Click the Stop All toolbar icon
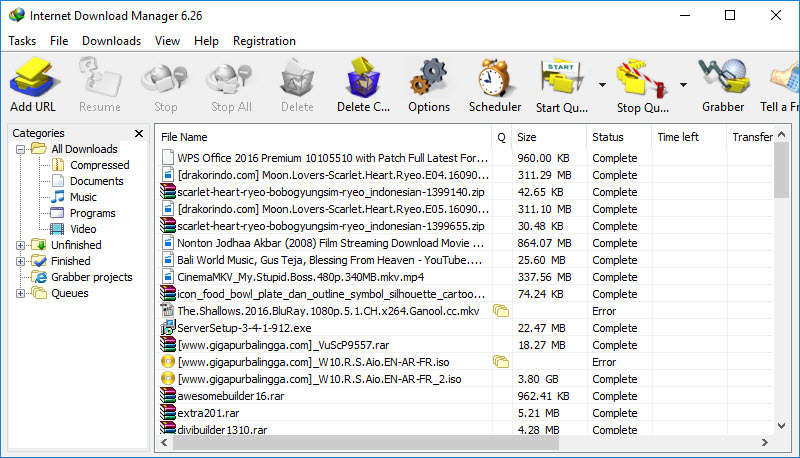Image resolution: width=800 pixels, height=458 pixels. (x=231, y=78)
